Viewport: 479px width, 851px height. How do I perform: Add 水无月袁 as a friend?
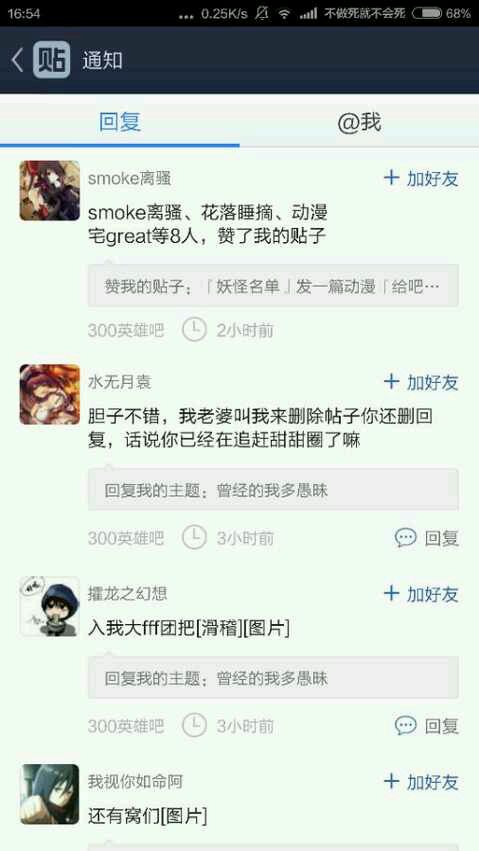421,382
